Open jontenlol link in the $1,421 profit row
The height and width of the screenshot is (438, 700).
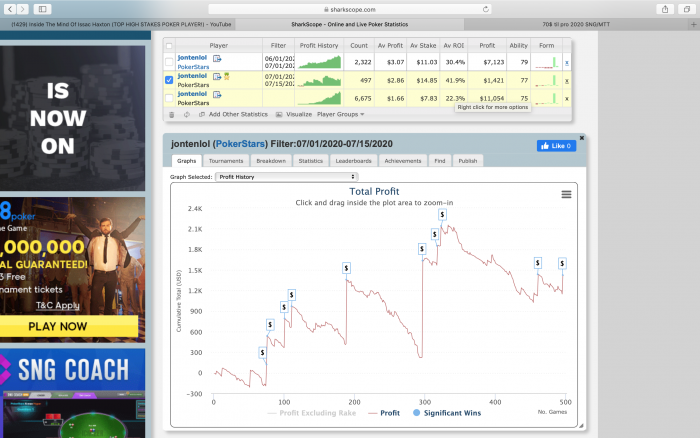tap(192, 76)
